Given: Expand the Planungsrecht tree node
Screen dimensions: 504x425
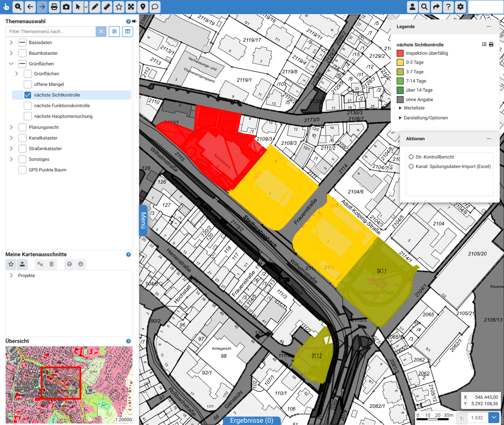Looking at the screenshot, I should tap(11, 127).
